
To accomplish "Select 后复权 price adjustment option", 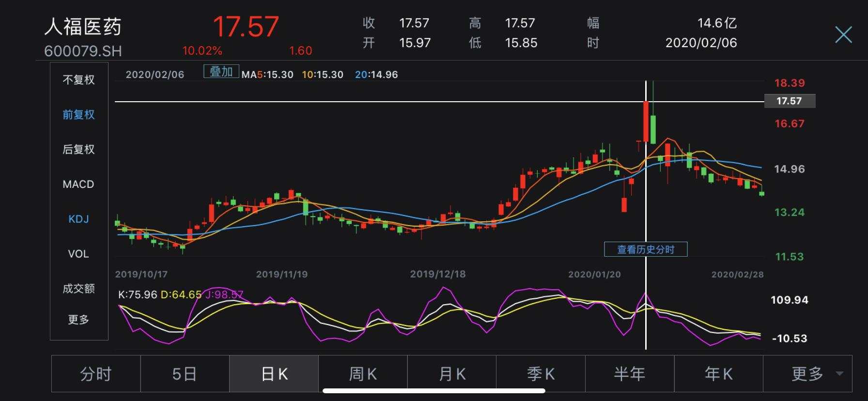I will tap(78, 149).
